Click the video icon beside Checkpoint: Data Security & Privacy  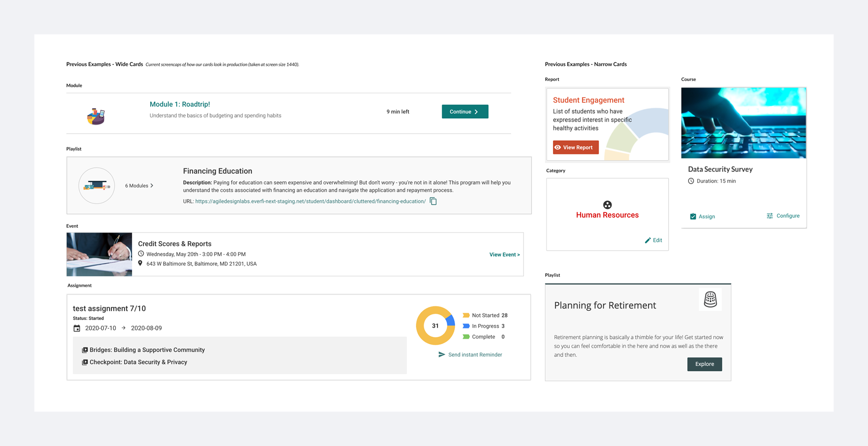pyautogui.click(x=85, y=362)
